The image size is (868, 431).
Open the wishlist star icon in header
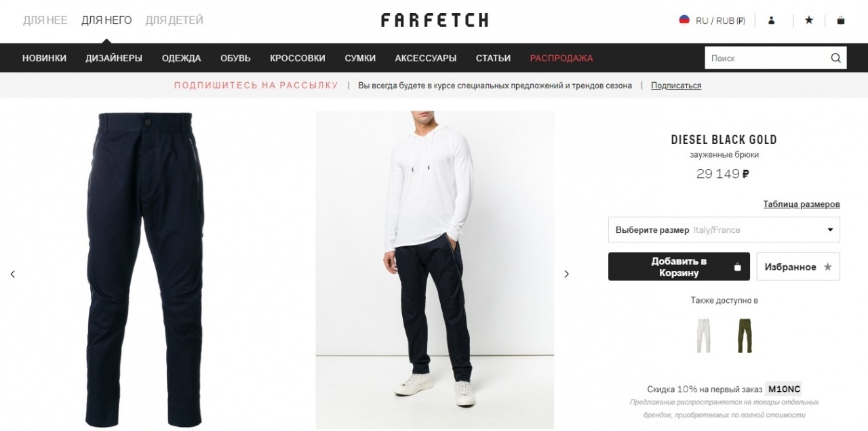pyautogui.click(x=809, y=20)
